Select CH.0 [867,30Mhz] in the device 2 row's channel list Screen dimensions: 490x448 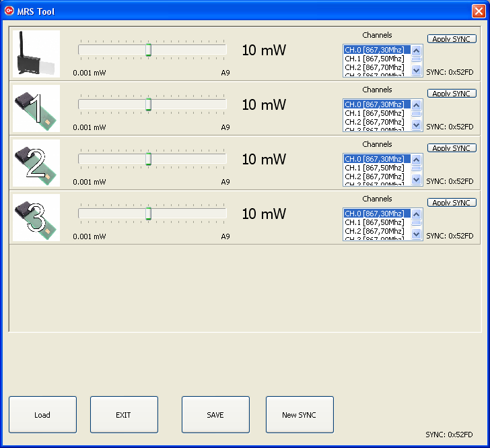click(377, 159)
